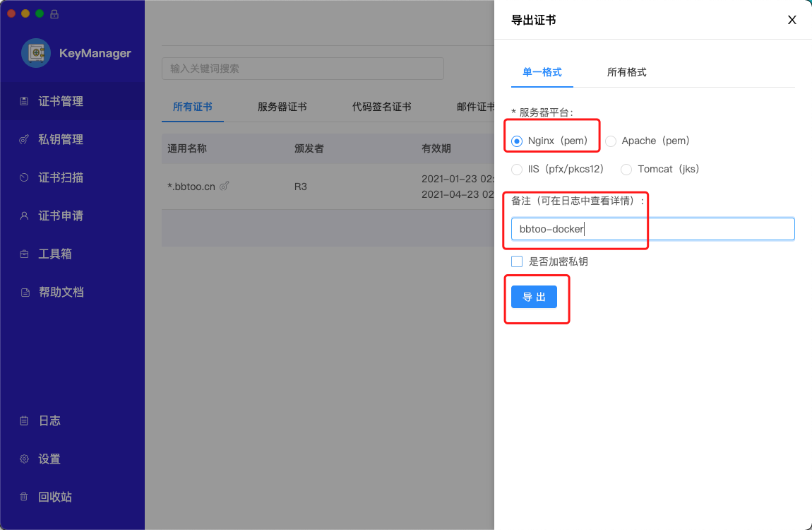Choose Apache (pem) server platform
This screenshot has height=530, width=812.
611,141
